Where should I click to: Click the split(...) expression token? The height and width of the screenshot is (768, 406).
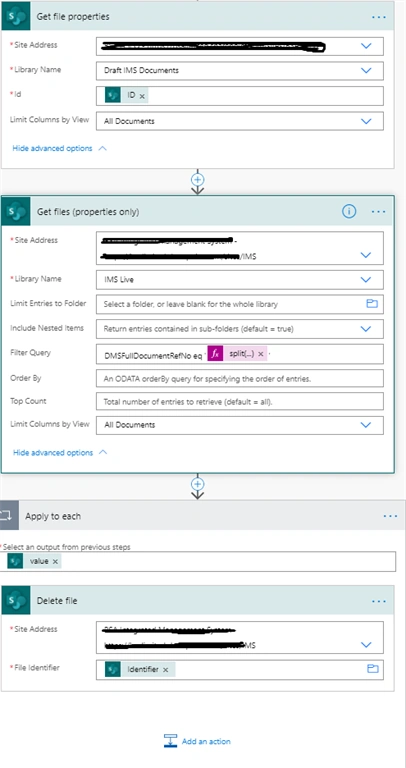[238, 354]
